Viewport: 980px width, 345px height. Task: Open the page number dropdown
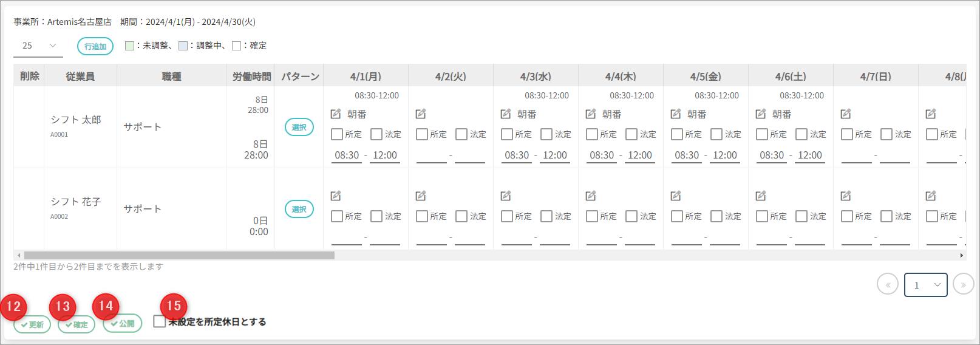(x=925, y=285)
